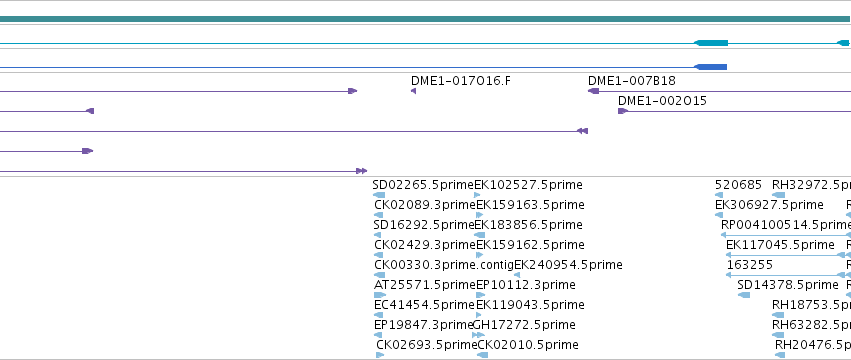This screenshot has width=851, height=360.
Task: Select the dark blue transcript exon block
Action: [710, 67]
